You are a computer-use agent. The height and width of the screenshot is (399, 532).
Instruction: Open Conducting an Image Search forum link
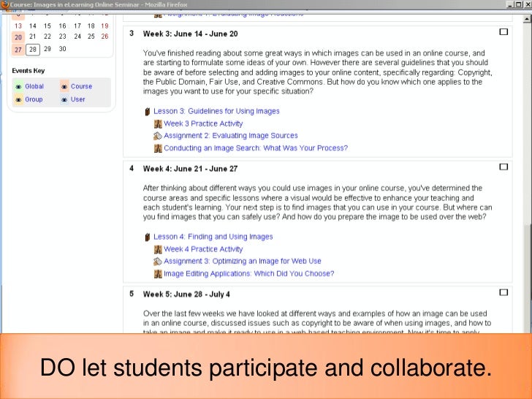click(256, 148)
